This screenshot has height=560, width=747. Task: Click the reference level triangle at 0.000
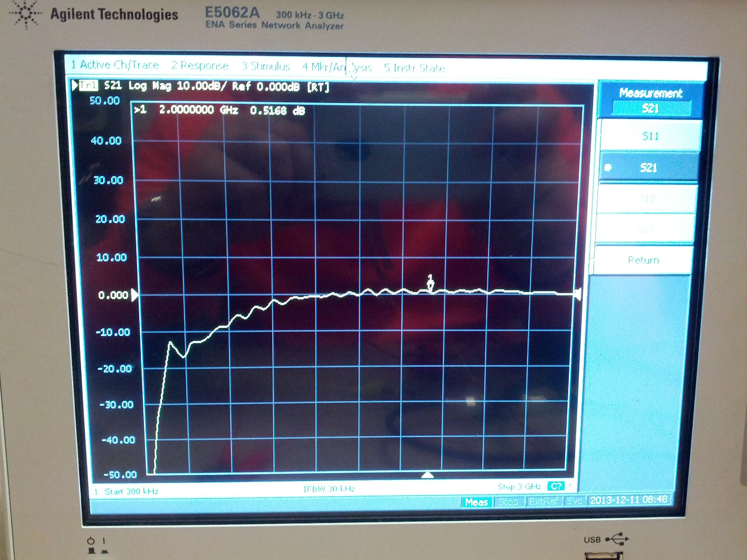[134, 295]
